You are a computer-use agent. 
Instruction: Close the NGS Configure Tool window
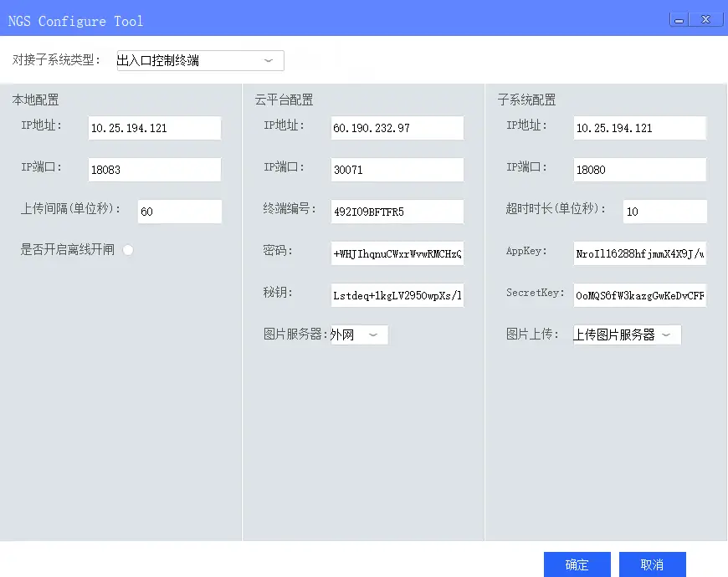(x=706, y=19)
